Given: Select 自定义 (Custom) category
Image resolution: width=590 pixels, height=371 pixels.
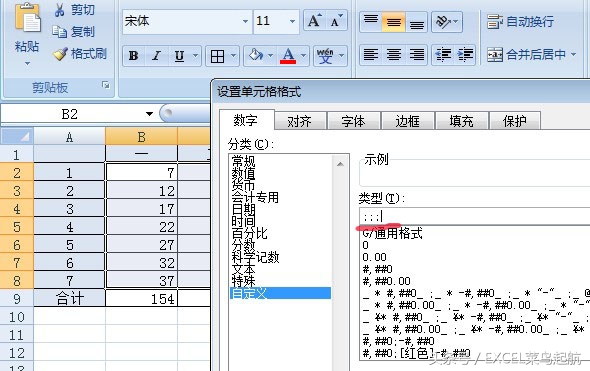Looking at the screenshot, I should tap(280, 293).
